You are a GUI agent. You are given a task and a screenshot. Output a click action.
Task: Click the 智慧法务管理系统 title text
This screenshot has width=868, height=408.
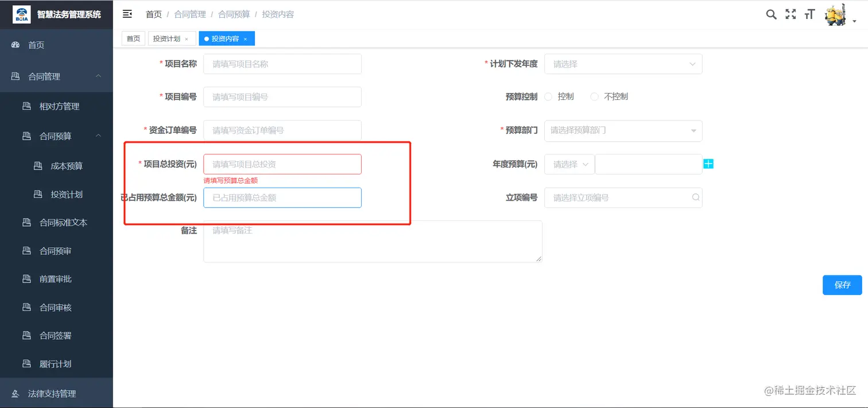pos(69,14)
